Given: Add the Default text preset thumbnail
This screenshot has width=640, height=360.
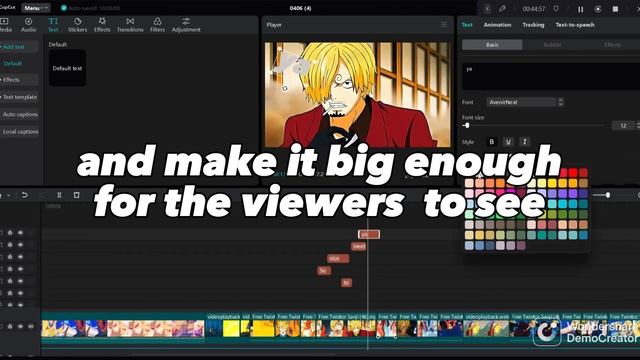Looking at the screenshot, I should coord(67,68).
